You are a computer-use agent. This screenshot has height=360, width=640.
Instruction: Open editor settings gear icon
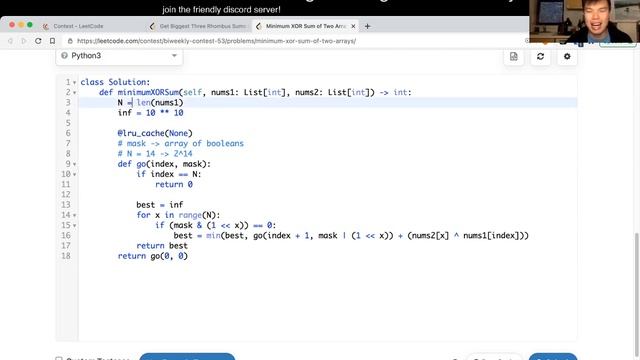pyautogui.click(x=567, y=57)
